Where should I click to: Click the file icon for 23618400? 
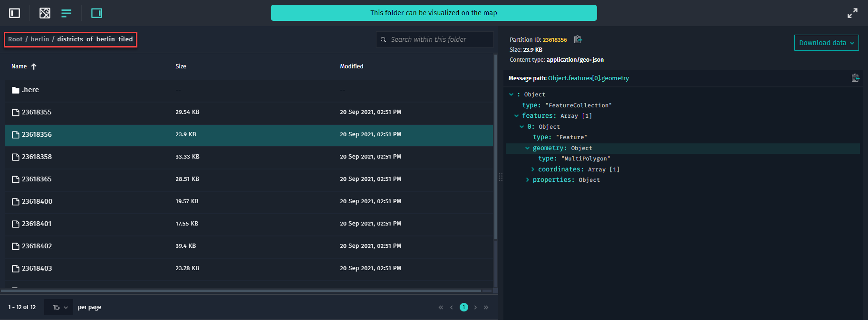(16, 201)
